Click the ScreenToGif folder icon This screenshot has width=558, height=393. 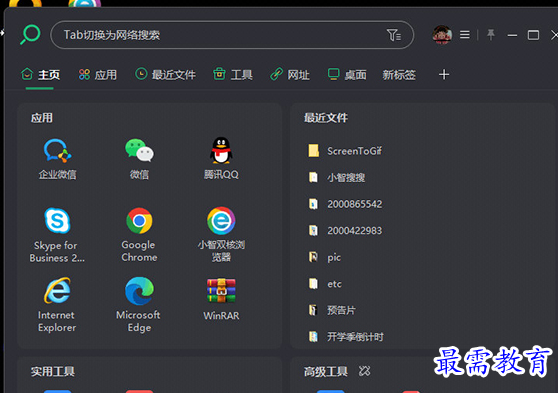click(x=314, y=151)
